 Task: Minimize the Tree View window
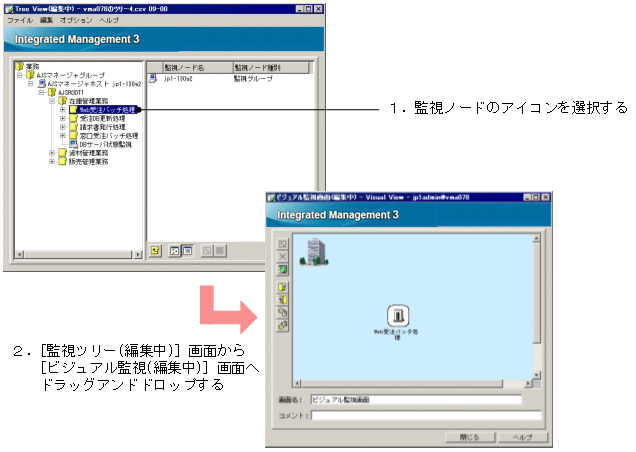click(300, 9)
